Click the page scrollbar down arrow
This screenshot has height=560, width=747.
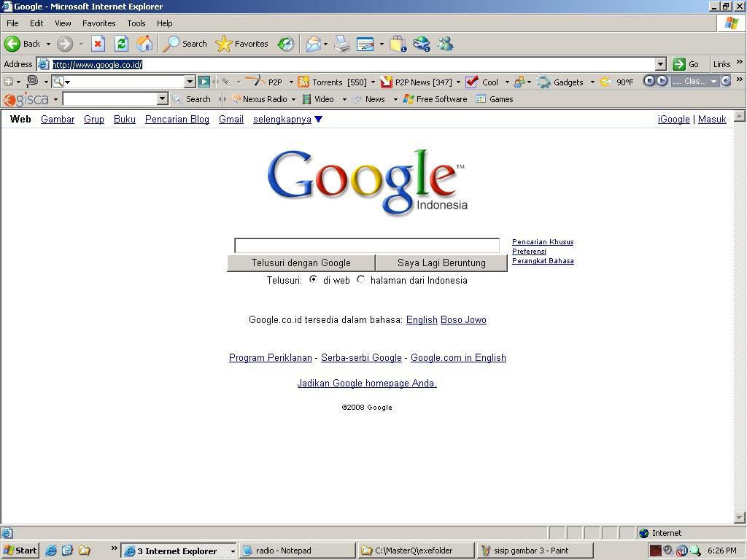pos(740,517)
